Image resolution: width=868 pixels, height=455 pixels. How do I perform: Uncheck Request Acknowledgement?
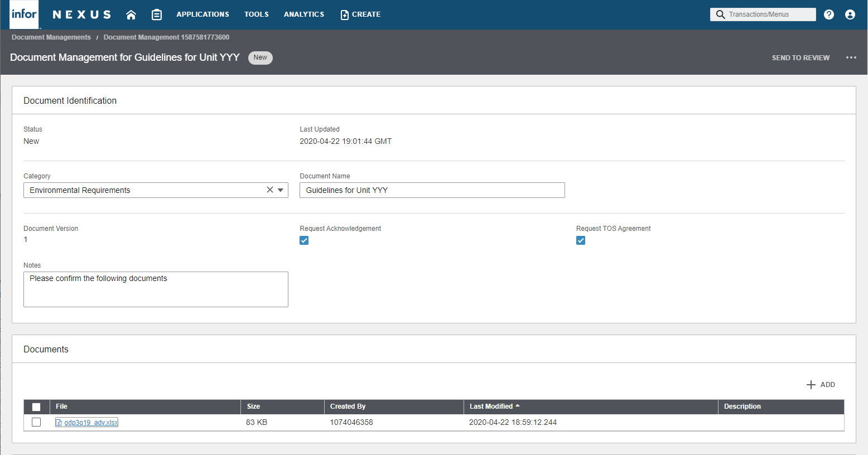pyautogui.click(x=304, y=240)
